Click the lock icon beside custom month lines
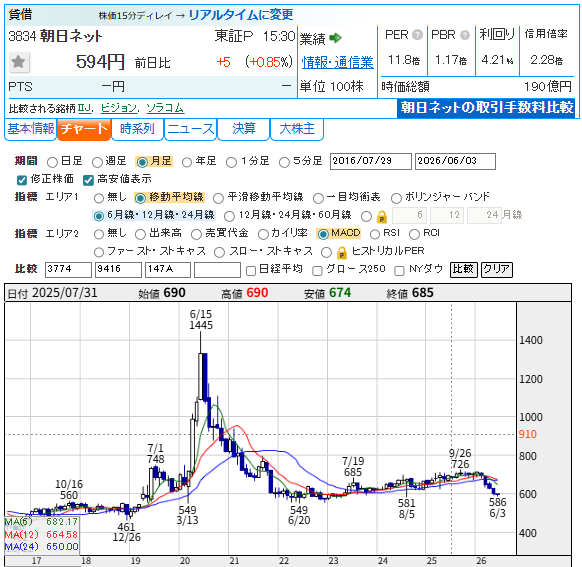The height and width of the screenshot is (567, 582). [382, 217]
